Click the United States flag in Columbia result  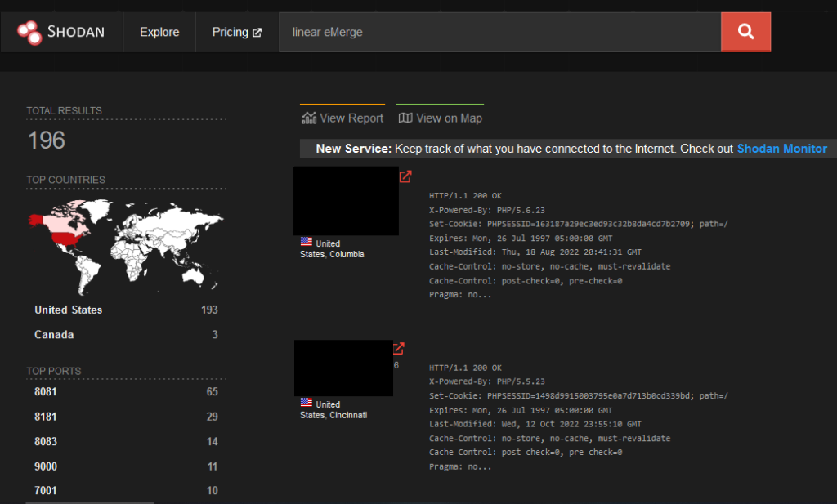307,243
